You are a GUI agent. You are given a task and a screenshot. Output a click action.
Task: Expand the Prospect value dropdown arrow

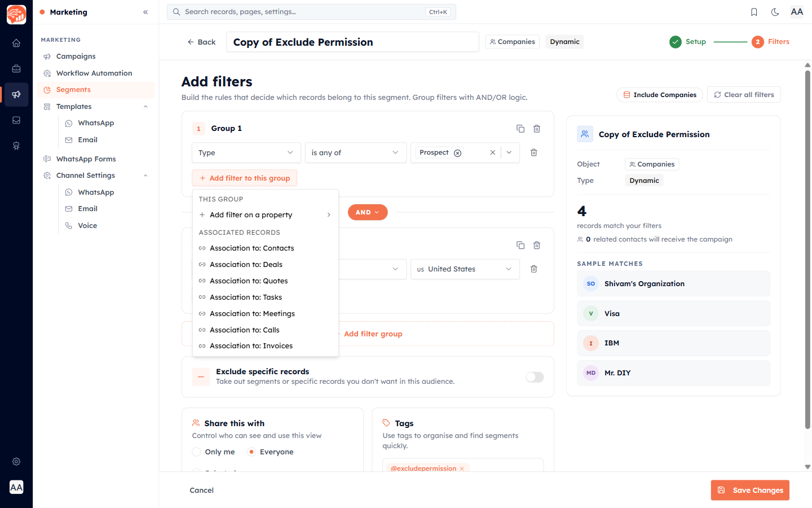[509, 152]
